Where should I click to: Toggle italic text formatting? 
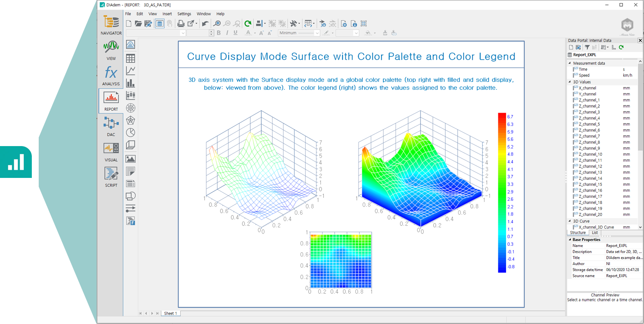click(227, 33)
